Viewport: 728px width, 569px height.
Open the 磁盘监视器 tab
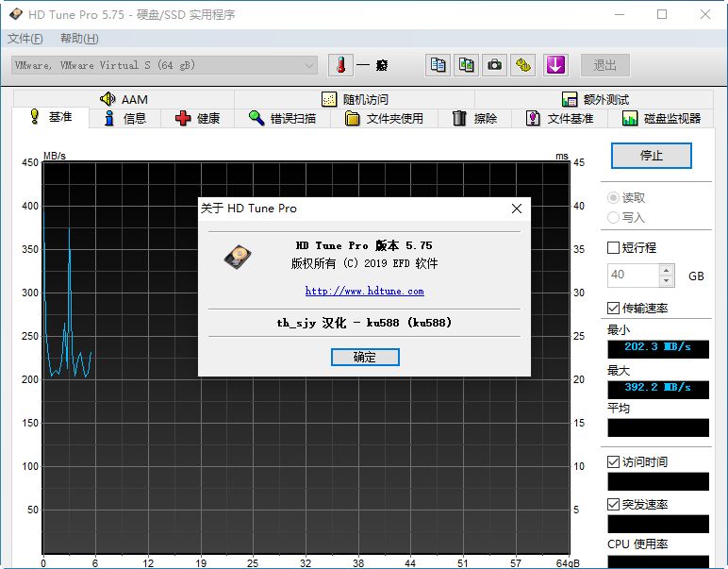(661, 119)
